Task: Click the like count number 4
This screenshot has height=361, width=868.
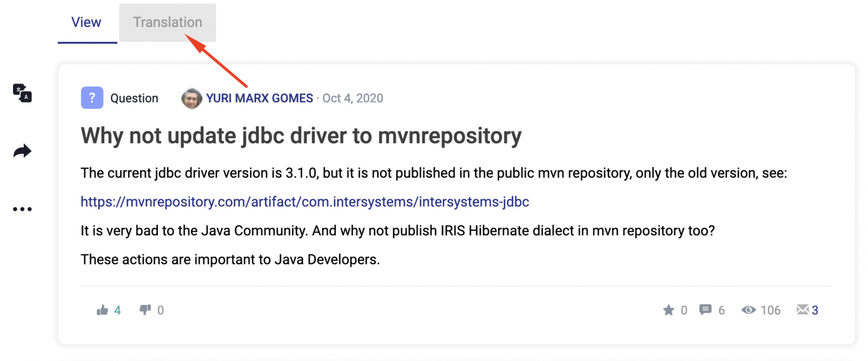Action: coord(117,310)
